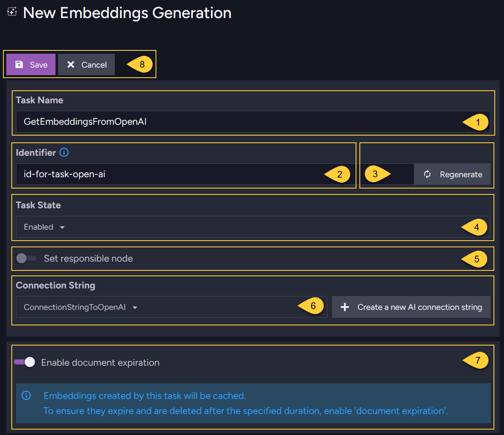Click the Save button
The width and height of the screenshot is (504, 435).
(31, 65)
